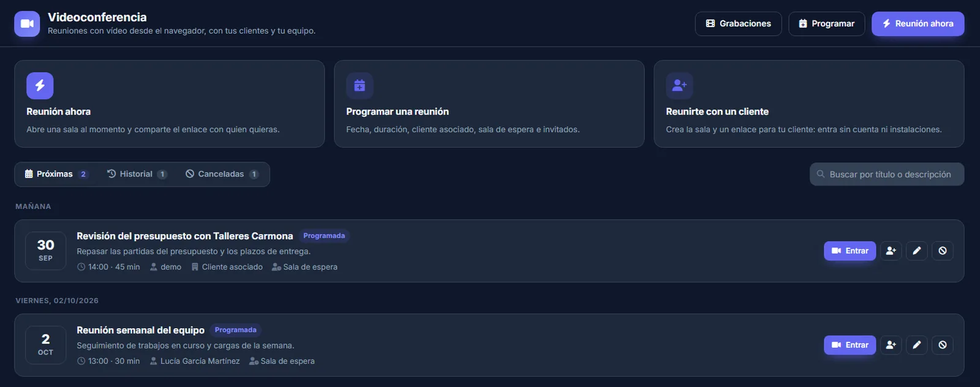Select the Reunirte con un cliente card title
980x387 pixels.
click(717, 111)
